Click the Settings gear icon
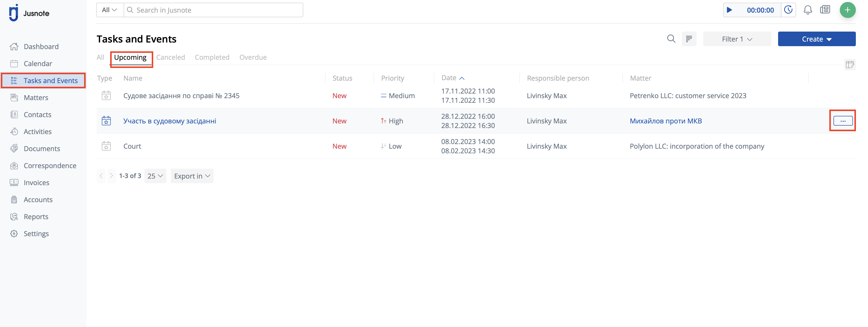Image resolution: width=868 pixels, height=327 pixels. [14, 233]
